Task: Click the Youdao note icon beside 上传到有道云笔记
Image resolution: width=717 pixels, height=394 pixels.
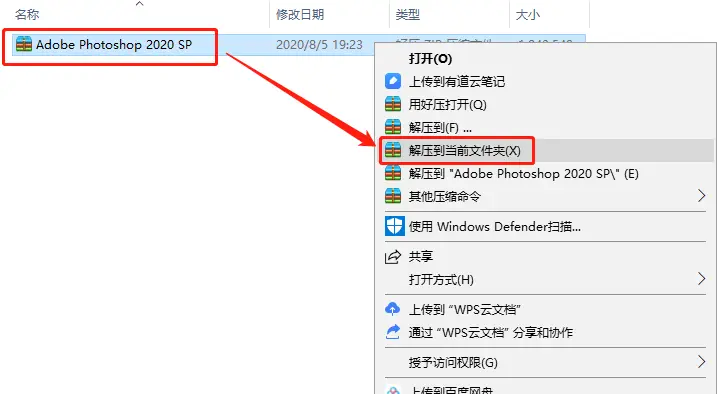Action: coord(393,81)
